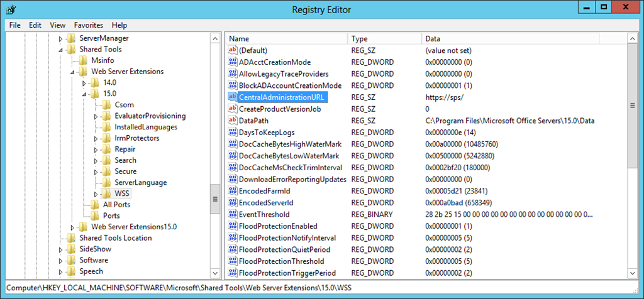This screenshot has width=644, height=299.
Task: Click tree pane scroll down arrow
Action: (x=216, y=273)
